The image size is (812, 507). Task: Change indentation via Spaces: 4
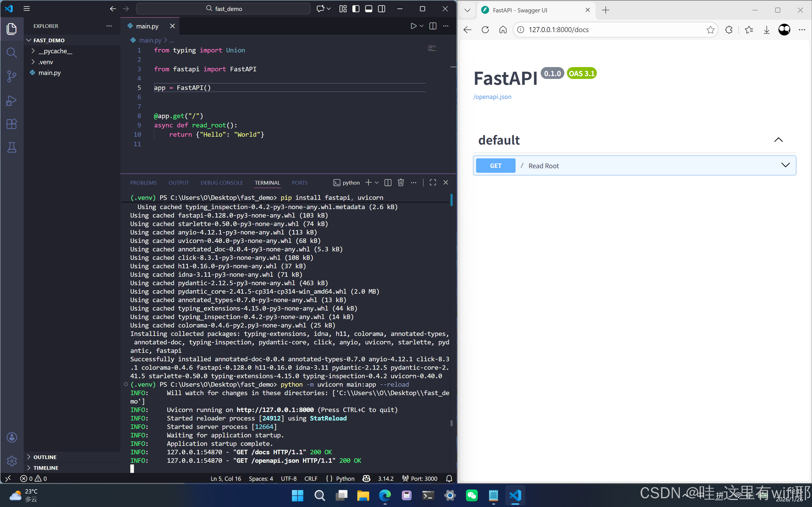click(261, 479)
